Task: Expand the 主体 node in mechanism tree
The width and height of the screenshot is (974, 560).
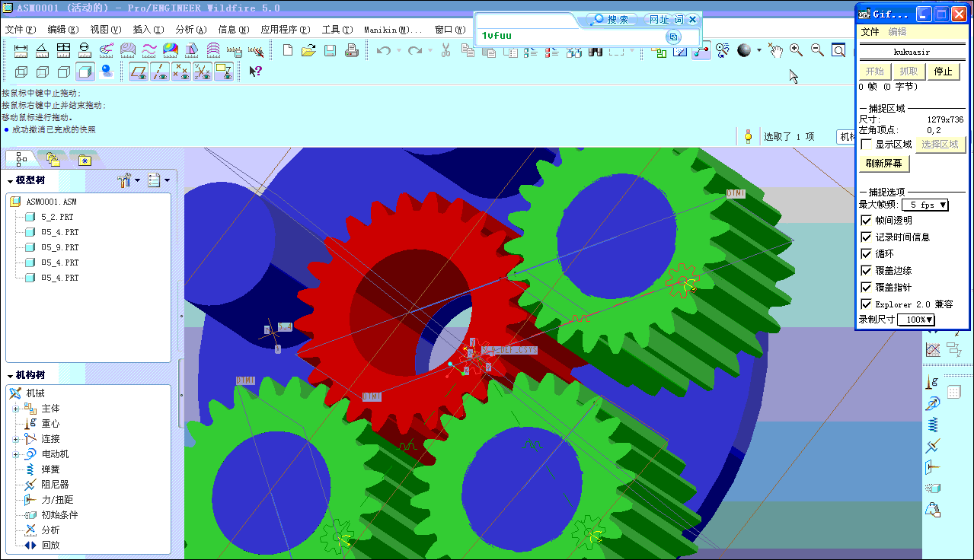Action: pos(15,409)
